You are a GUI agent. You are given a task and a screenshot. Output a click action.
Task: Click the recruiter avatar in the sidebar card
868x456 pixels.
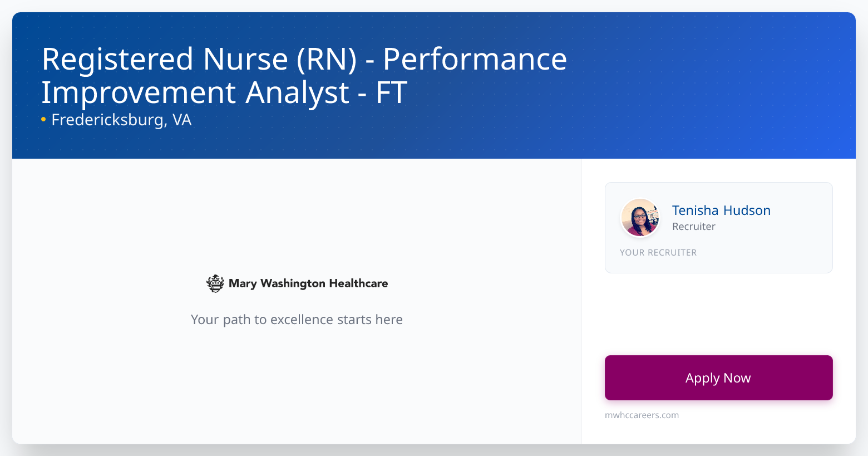pos(640,218)
